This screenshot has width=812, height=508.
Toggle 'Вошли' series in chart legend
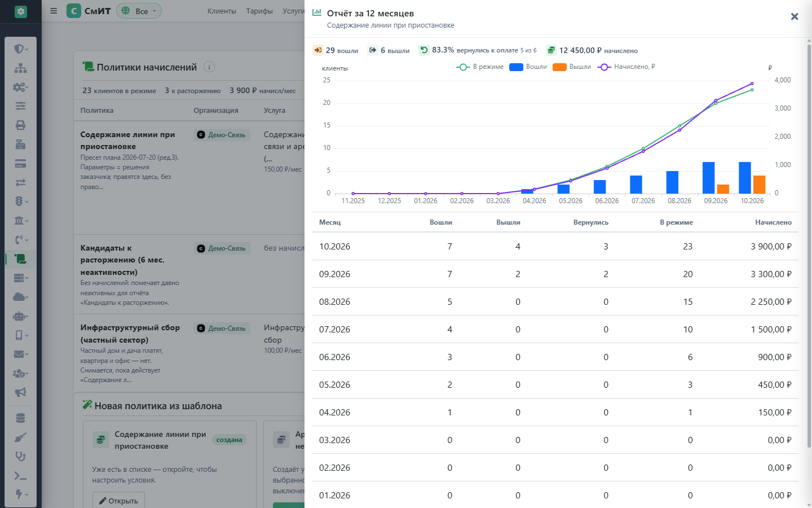click(528, 67)
